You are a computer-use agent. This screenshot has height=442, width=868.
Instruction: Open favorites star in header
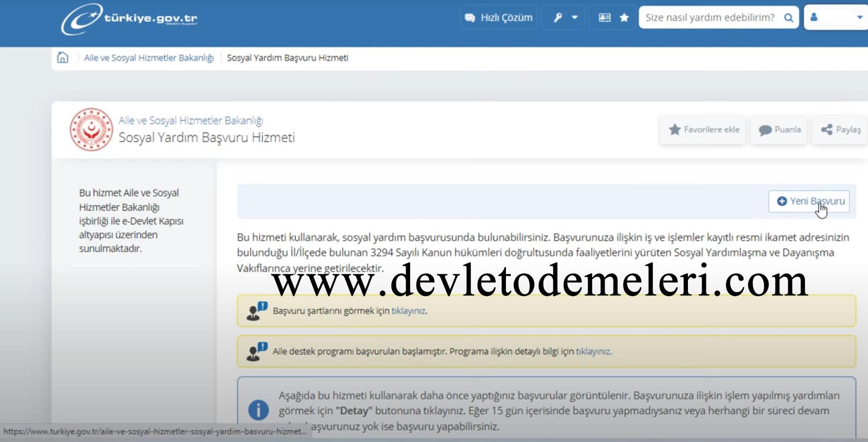click(x=624, y=18)
